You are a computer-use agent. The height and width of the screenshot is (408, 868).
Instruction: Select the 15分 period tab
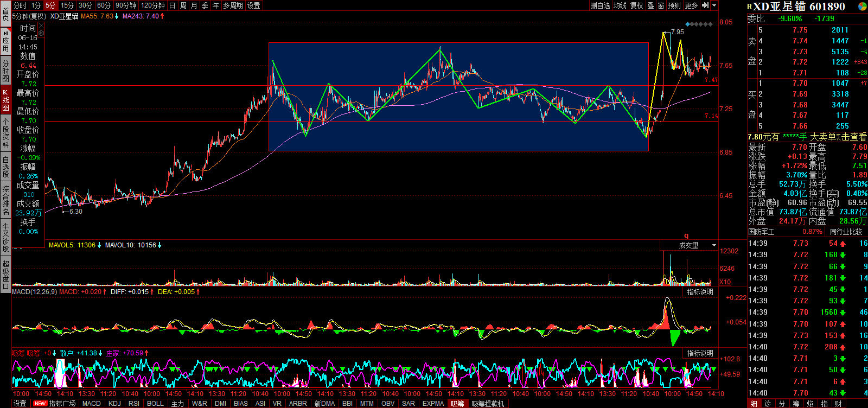(x=67, y=5)
